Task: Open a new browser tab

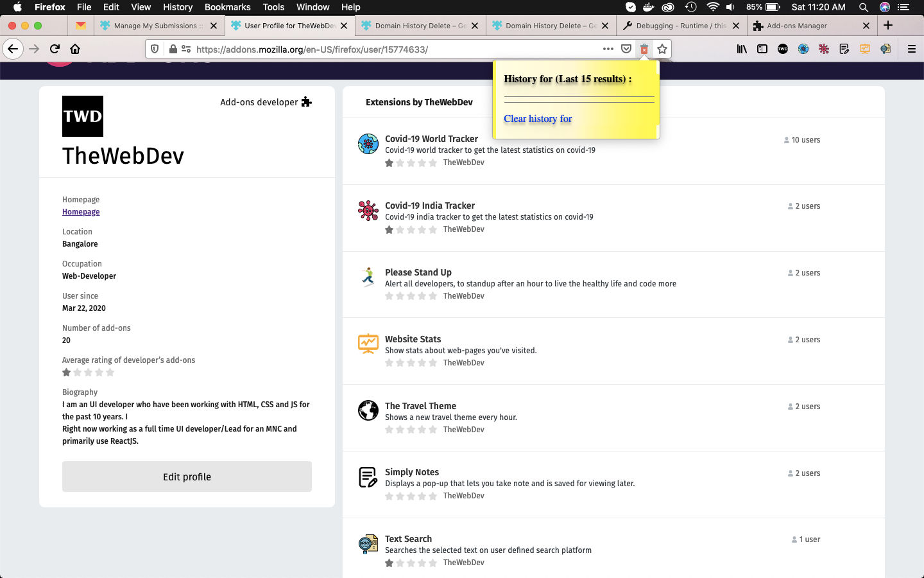Action: (x=888, y=25)
